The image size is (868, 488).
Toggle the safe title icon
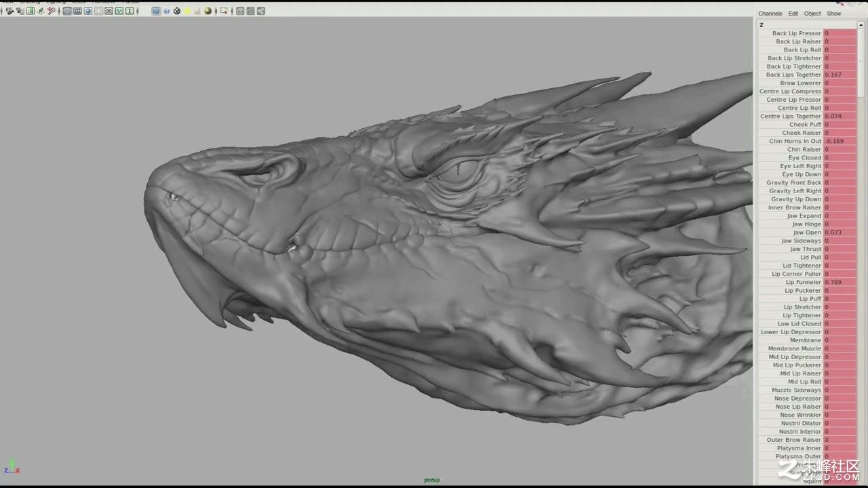(x=130, y=11)
